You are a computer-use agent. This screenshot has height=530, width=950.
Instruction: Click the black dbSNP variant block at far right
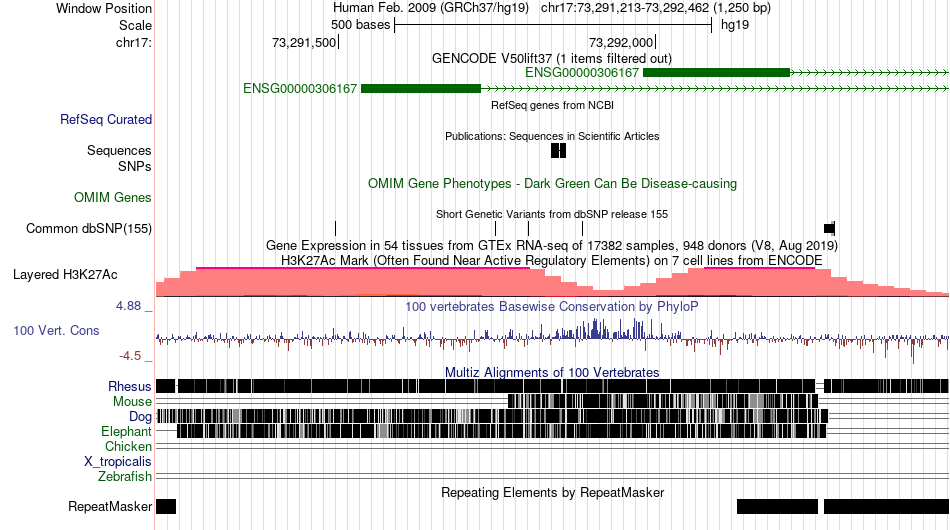[829, 228]
